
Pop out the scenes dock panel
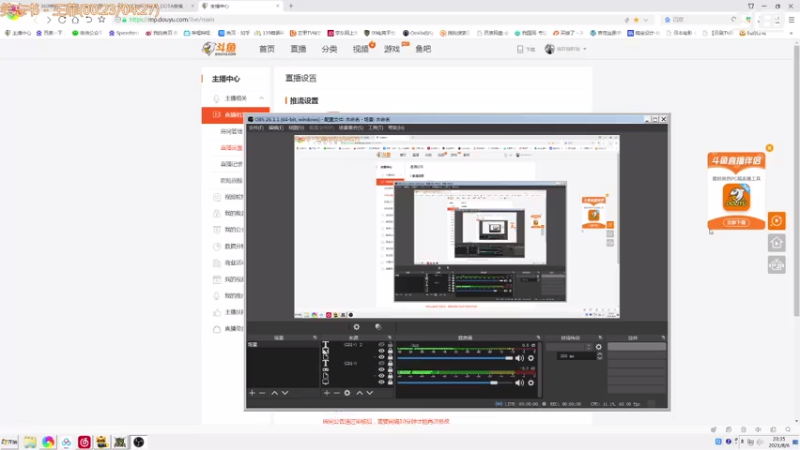315,338
